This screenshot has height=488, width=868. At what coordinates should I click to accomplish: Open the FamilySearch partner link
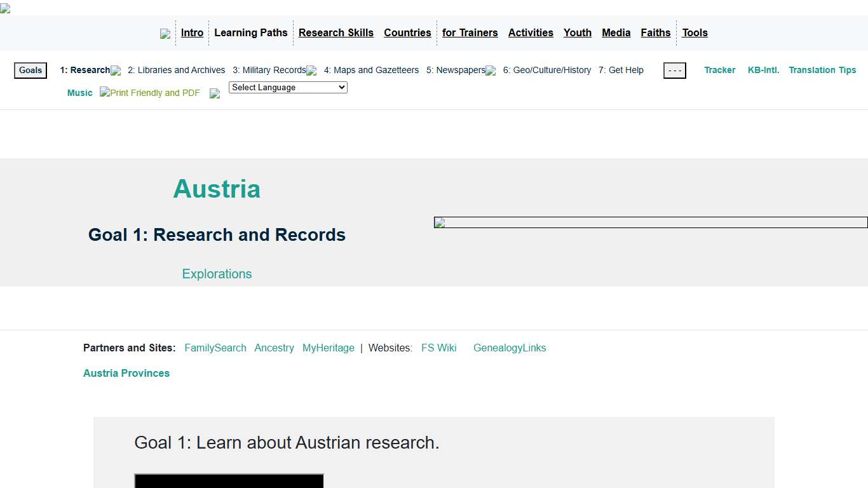215,348
